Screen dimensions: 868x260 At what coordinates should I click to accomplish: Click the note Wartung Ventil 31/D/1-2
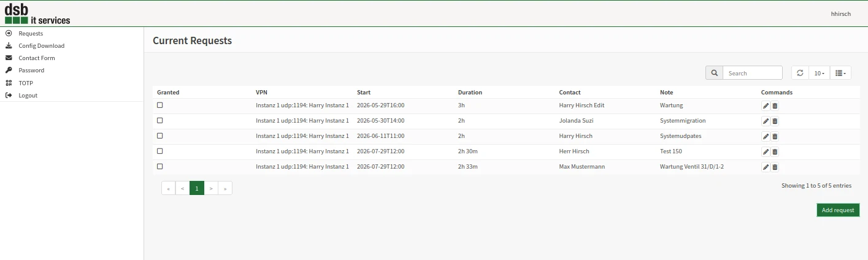point(693,167)
